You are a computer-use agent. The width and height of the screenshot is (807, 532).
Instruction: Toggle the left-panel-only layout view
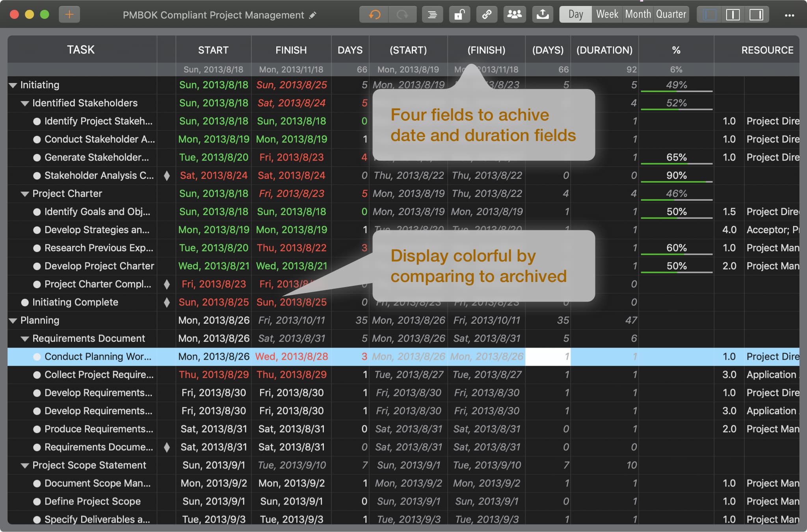[x=709, y=15]
